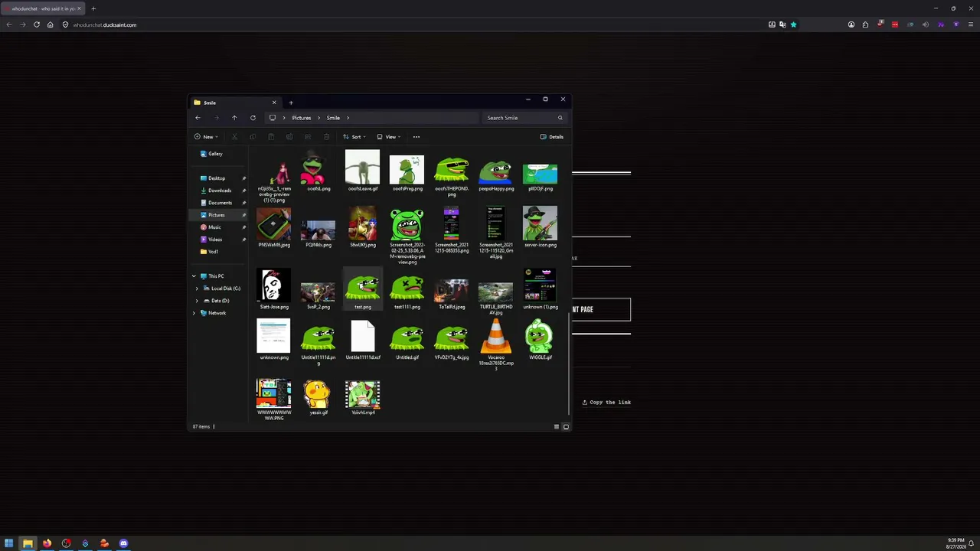This screenshot has height=551, width=980.
Task: Go up one folder level in Explorer
Action: tap(234, 118)
